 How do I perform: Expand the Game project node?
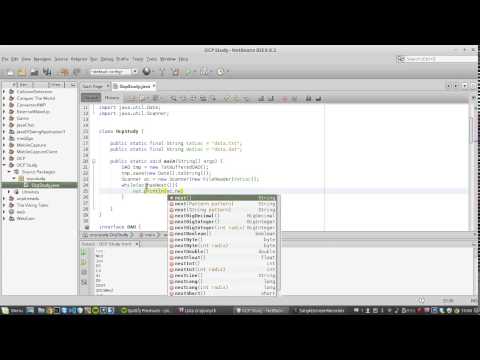point(4,118)
